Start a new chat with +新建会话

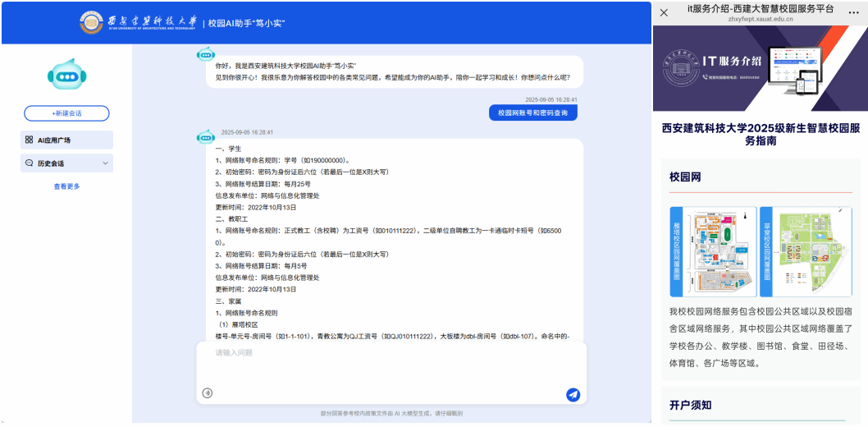click(66, 113)
